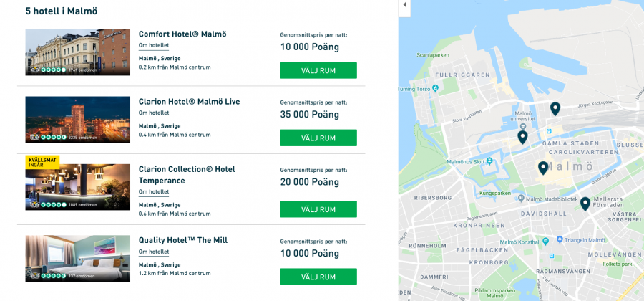Image resolution: width=644 pixels, height=301 pixels.
Task: Choose a room at Quality Hotel The Mill
Action: [x=318, y=277]
